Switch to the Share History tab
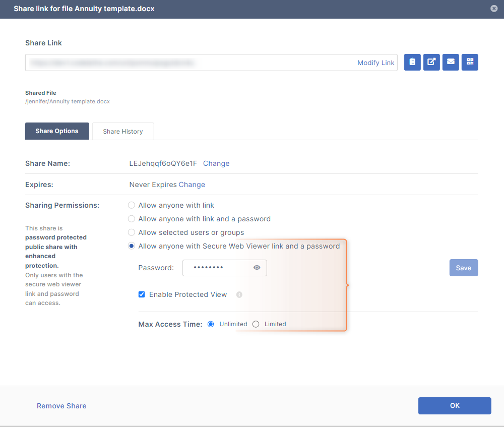The height and width of the screenshot is (427, 504). click(123, 131)
